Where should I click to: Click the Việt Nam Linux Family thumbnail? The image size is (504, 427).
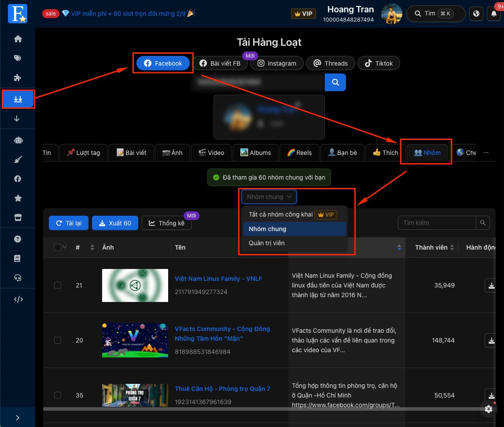[x=135, y=286]
